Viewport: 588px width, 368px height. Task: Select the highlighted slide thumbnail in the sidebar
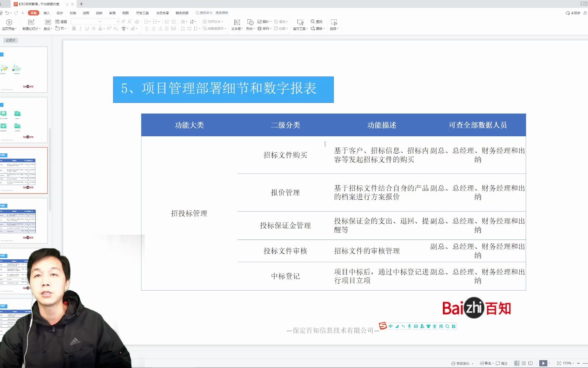click(x=24, y=170)
